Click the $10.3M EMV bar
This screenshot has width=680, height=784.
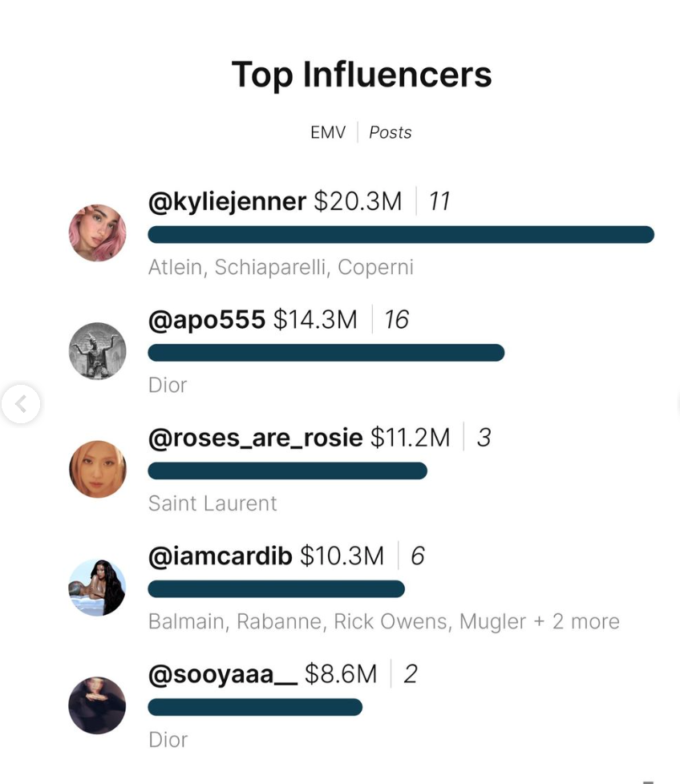tap(277, 589)
